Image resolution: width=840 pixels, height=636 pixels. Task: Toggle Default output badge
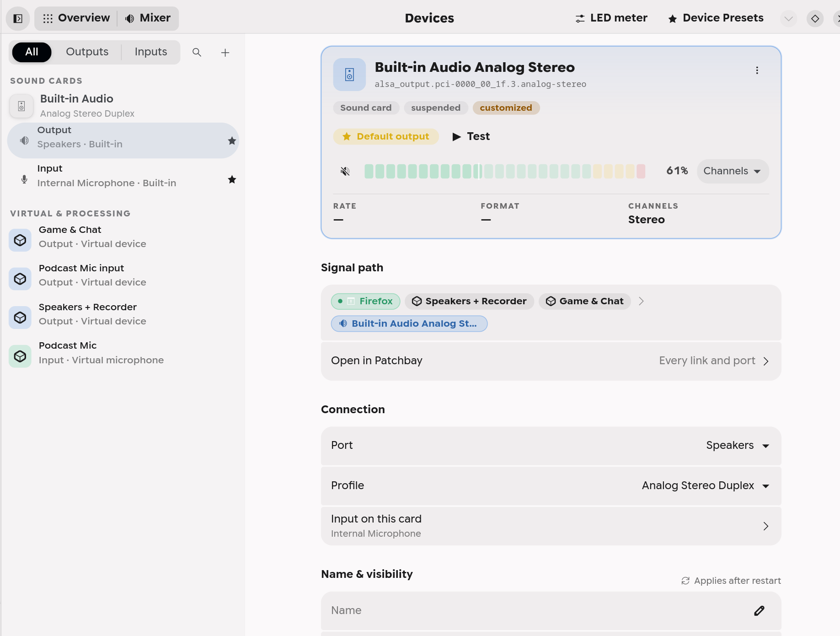click(x=386, y=136)
